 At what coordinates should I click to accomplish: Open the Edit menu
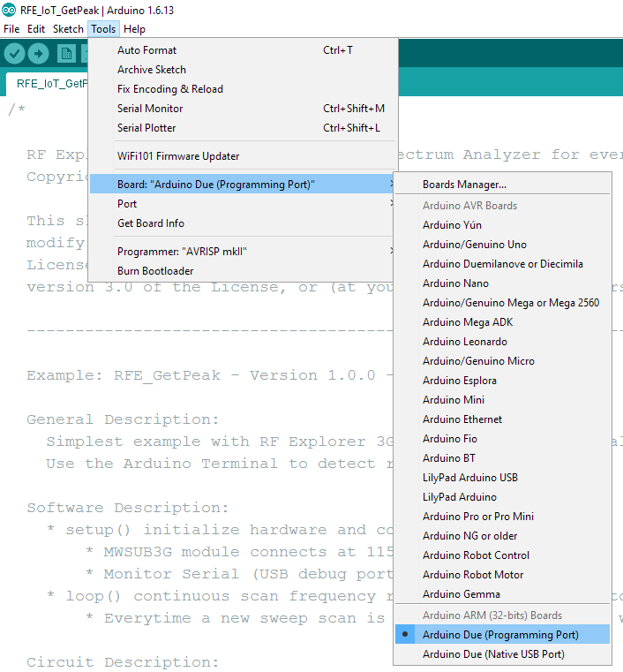click(x=36, y=29)
